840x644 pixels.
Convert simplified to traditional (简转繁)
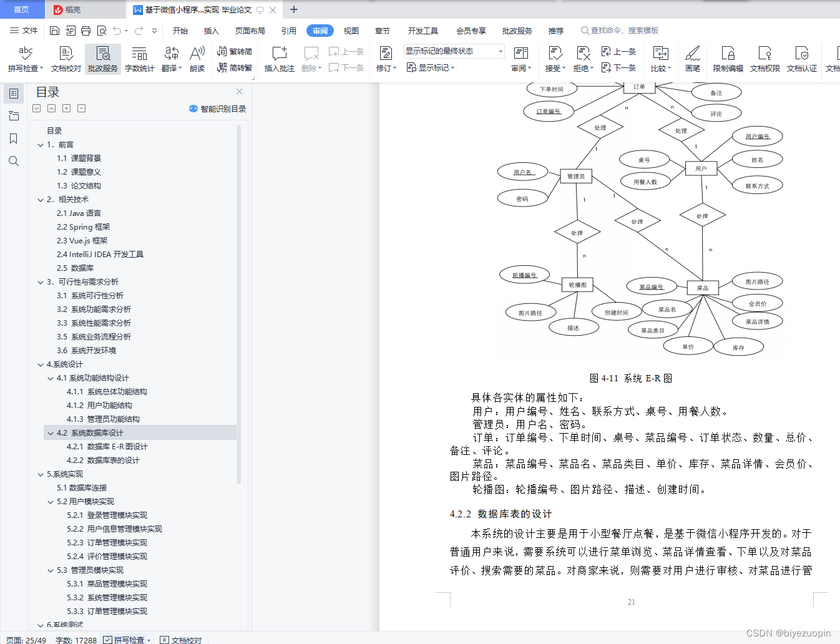pos(235,67)
